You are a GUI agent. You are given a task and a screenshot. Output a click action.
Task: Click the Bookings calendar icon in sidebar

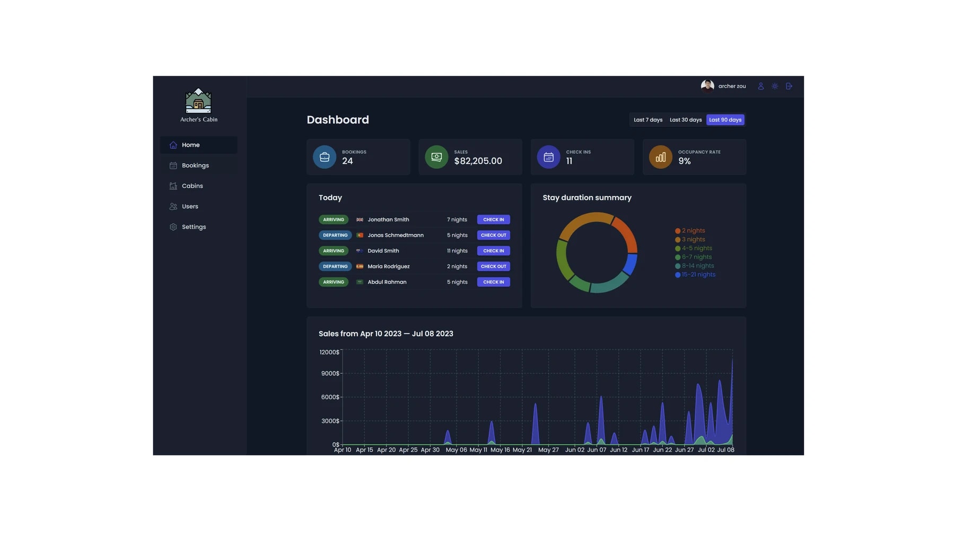173,165
